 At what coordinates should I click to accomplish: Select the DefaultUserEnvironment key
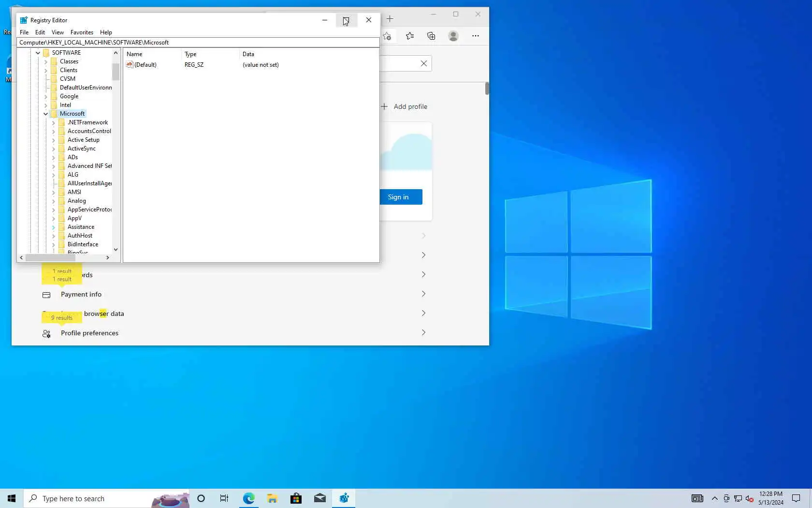click(86, 88)
